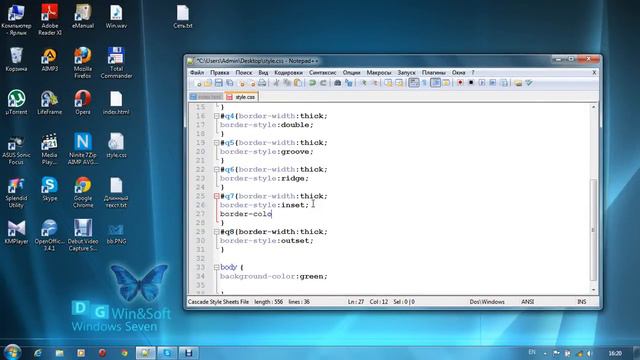
Task: Click the Zoom In toolbar icon
Action: pos(364,83)
